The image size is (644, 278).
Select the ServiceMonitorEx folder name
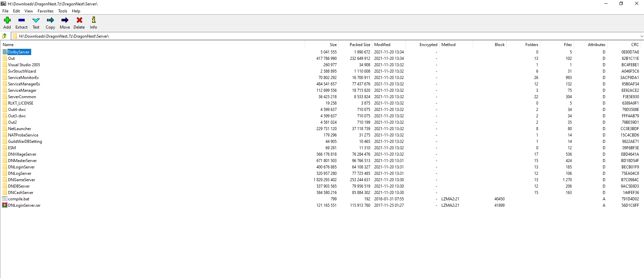coord(23,77)
